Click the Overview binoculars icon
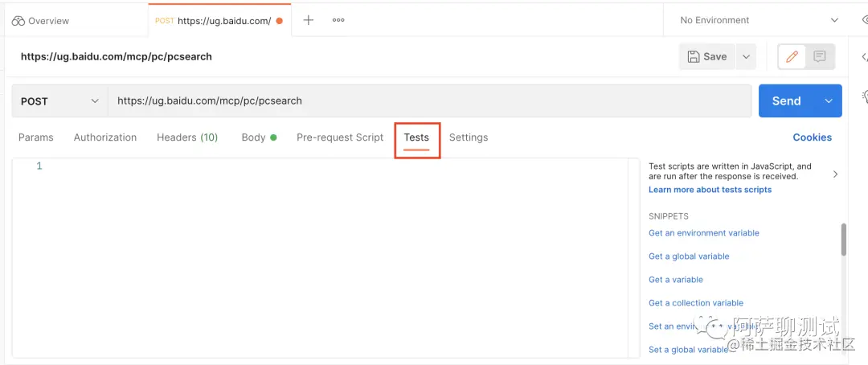This screenshot has height=365, width=868. [x=18, y=21]
